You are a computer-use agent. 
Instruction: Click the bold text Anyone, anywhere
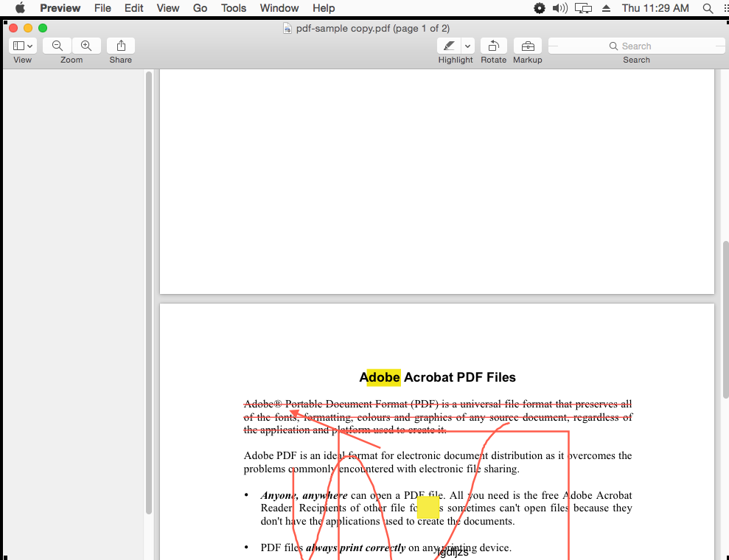point(304,495)
